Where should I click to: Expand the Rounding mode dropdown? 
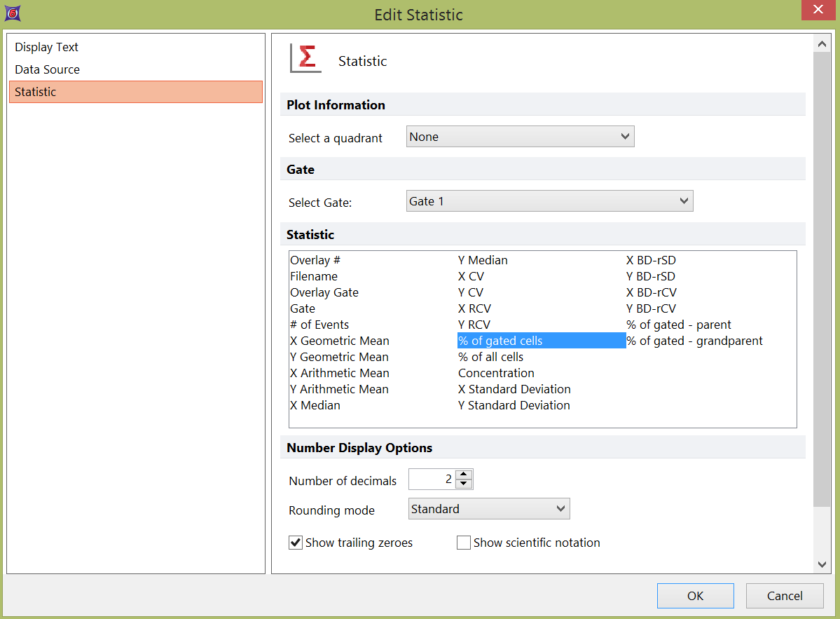tap(489, 509)
